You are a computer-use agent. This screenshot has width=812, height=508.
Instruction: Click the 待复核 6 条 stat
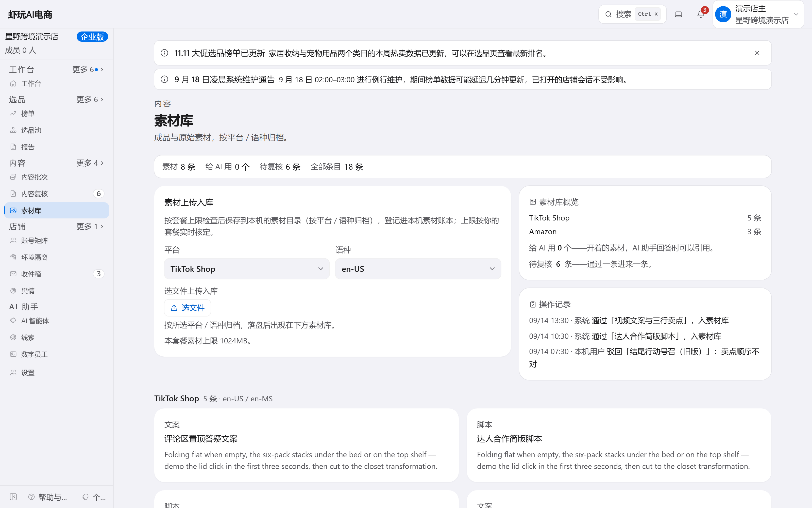pos(280,167)
